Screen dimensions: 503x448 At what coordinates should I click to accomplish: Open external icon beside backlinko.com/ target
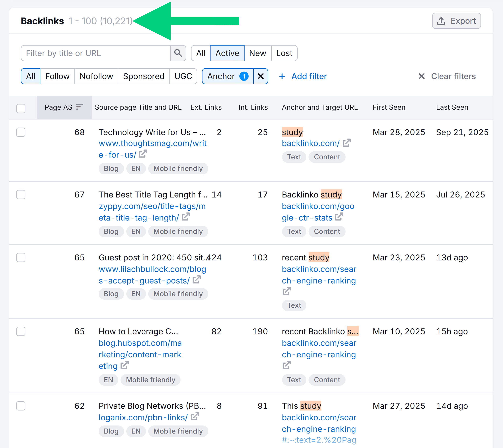pos(346,143)
